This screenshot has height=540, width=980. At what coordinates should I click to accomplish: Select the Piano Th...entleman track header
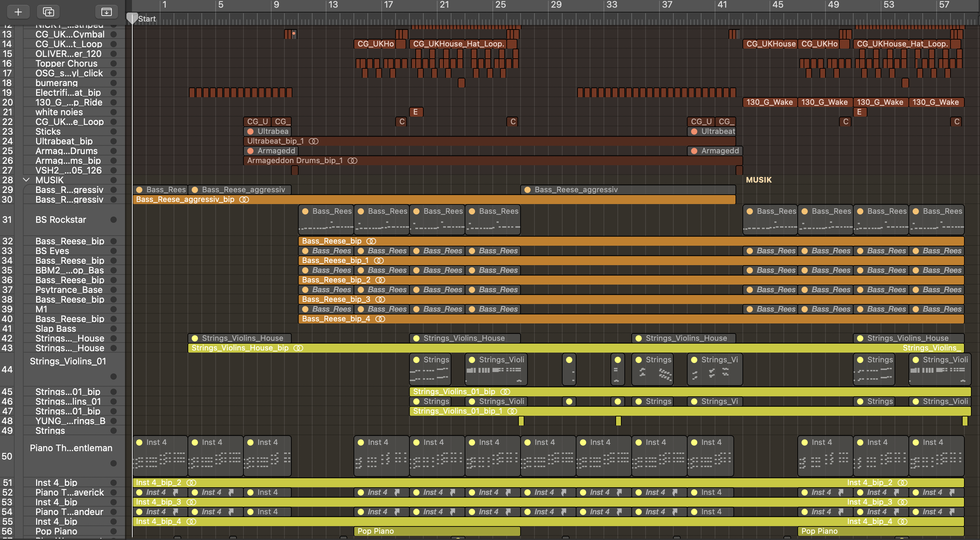(71, 448)
